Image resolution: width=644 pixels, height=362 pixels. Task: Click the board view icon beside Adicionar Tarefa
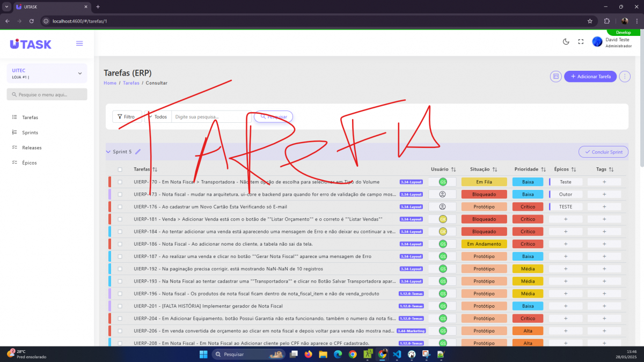pyautogui.click(x=555, y=77)
